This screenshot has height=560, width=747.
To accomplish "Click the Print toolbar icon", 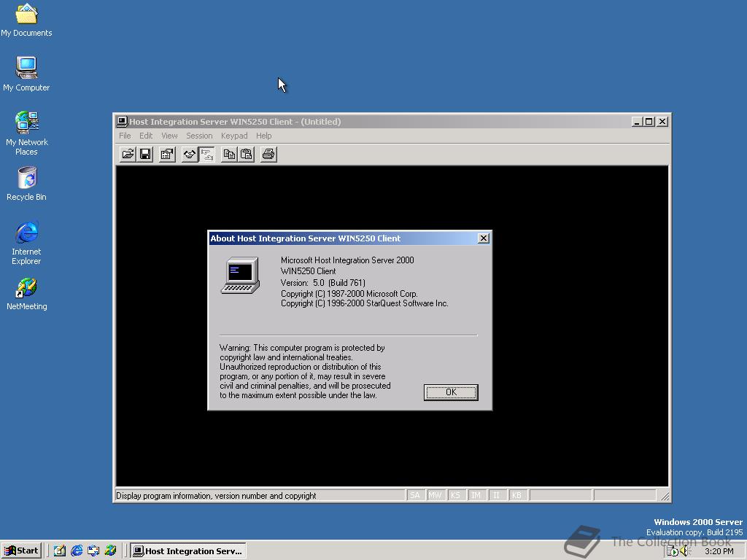I will 268,155.
